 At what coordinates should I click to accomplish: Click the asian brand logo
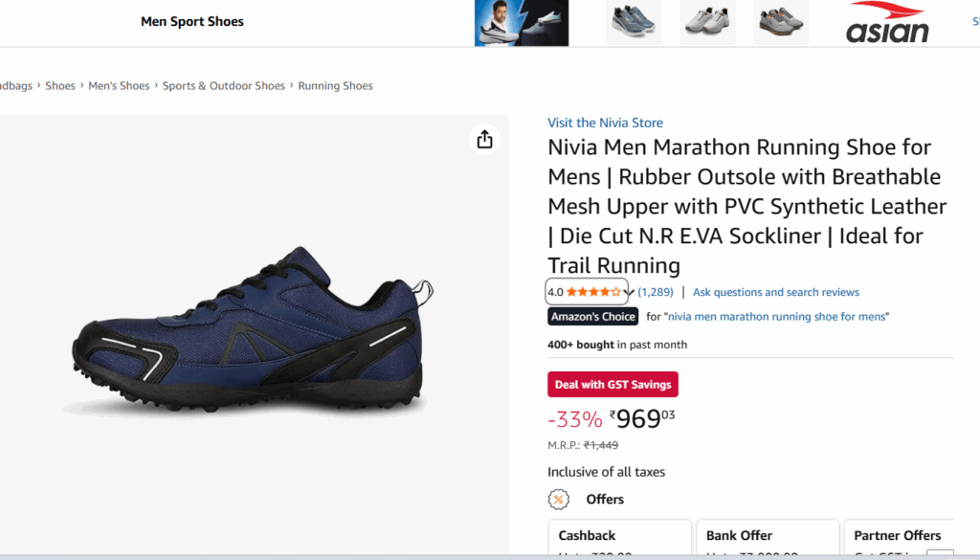(887, 22)
